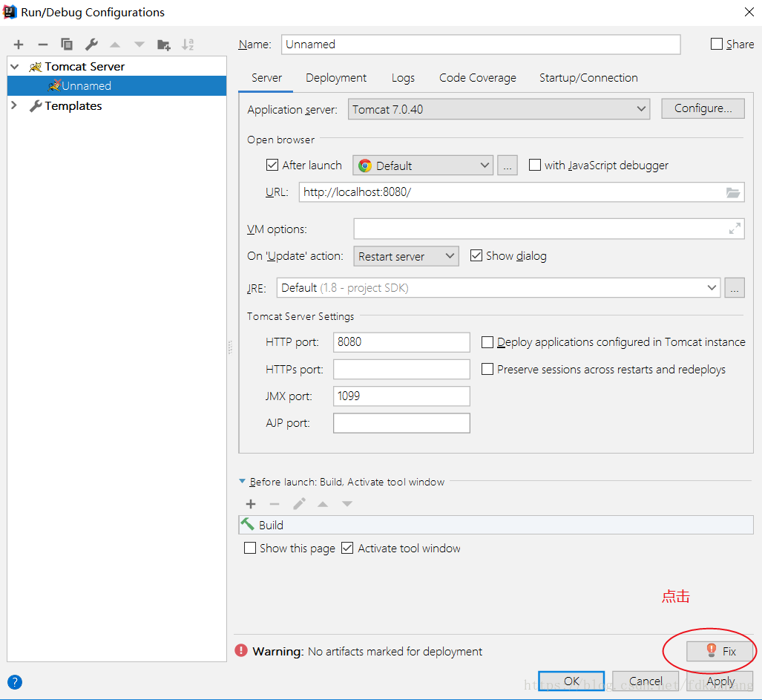This screenshot has height=700, width=762.
Task: Click the Fix button
Action: click(720, 652)
